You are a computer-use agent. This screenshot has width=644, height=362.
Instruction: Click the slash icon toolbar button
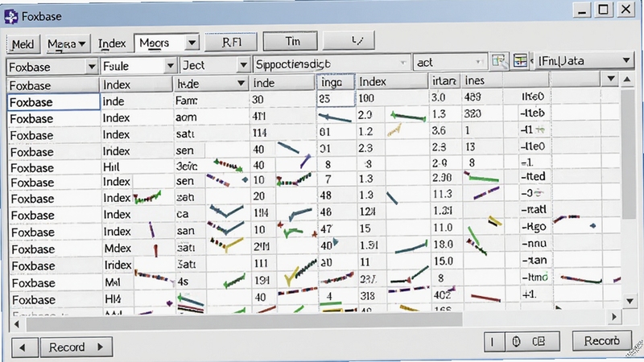coord(349,41)
